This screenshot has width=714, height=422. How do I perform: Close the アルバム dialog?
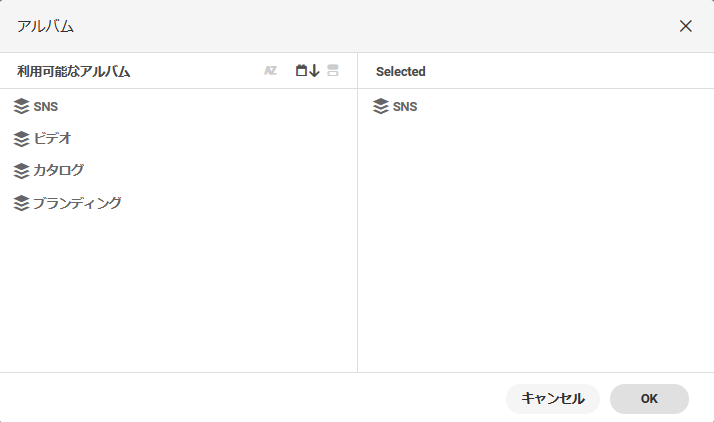coord(686,26)
